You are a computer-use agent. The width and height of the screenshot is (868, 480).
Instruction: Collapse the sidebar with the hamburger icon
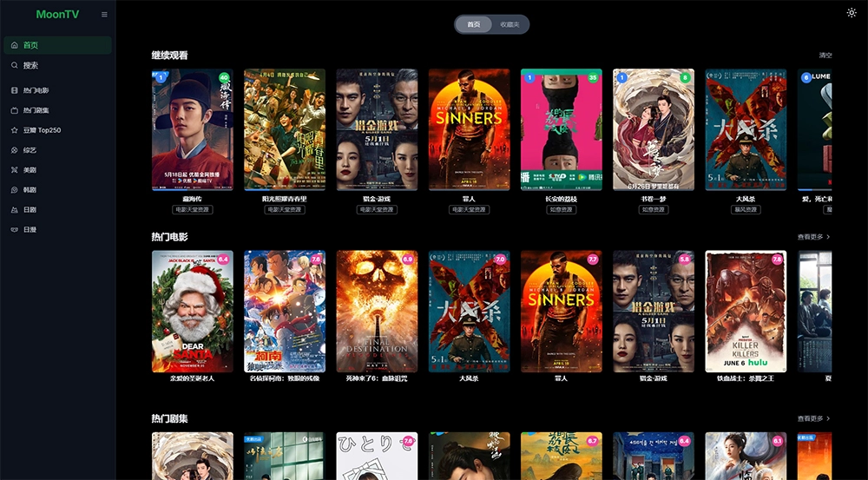coord(104,15)
